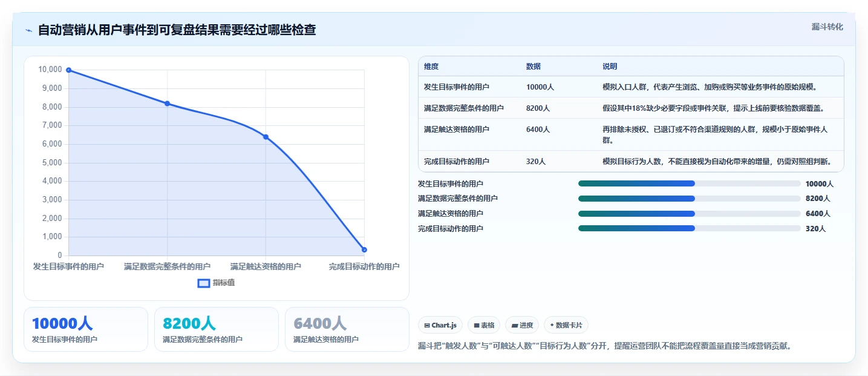Select the 数据卡片 tag
The height and width of the screenshot is (376, 868).
click(x=566, y=325)
